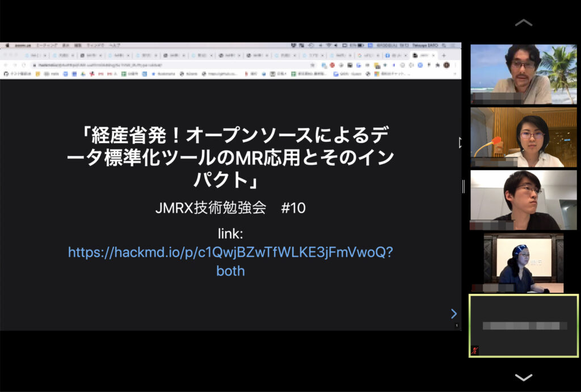Show previous participants with the up chevron

524,23
